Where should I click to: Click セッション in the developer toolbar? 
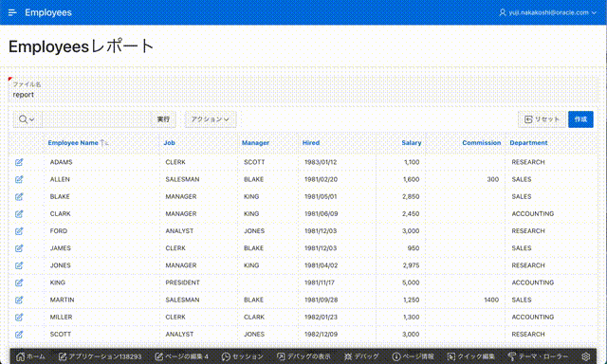tap(243, 356)
